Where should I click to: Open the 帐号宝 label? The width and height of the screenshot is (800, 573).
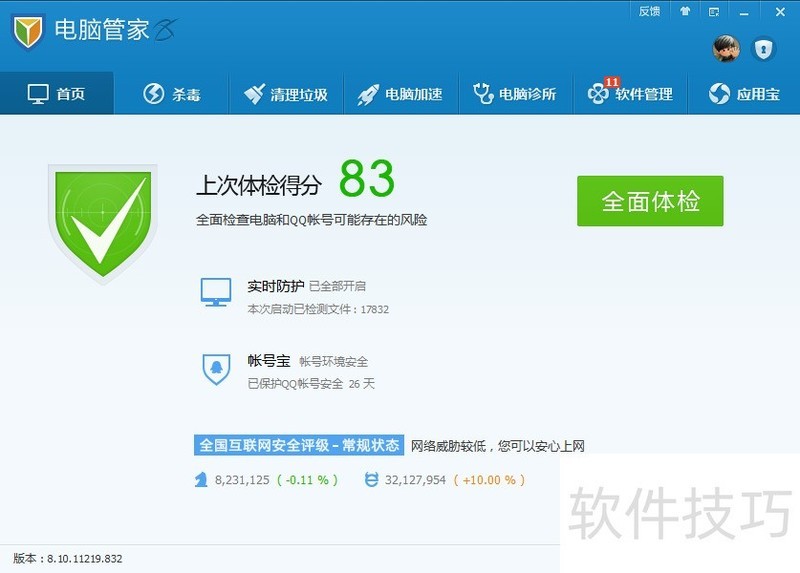(269, 361)
